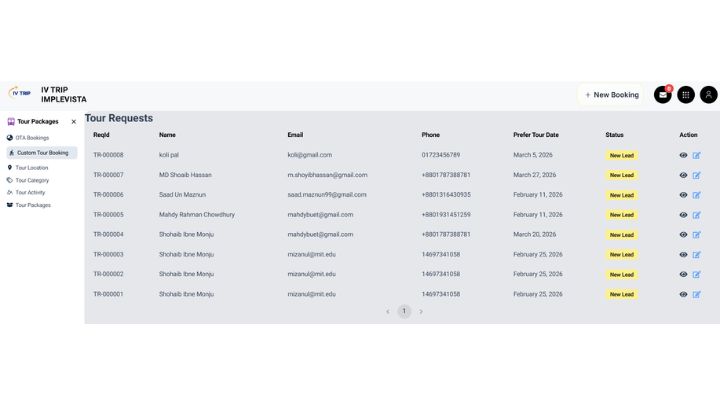Click New Lead status badge for TR-000003

621,255
